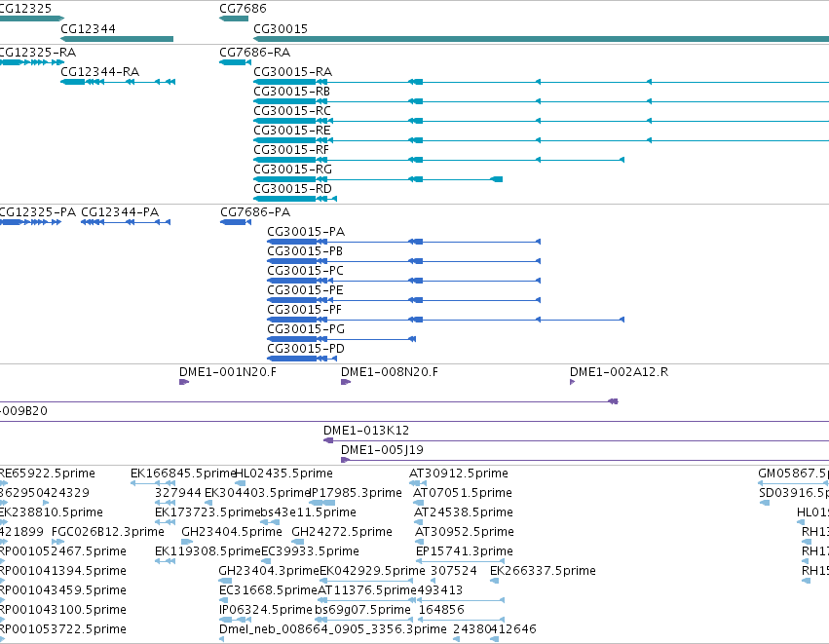829x644 pixels.
Task: Click the RP001043459.5prime EST label
Action: pos(63,591)
